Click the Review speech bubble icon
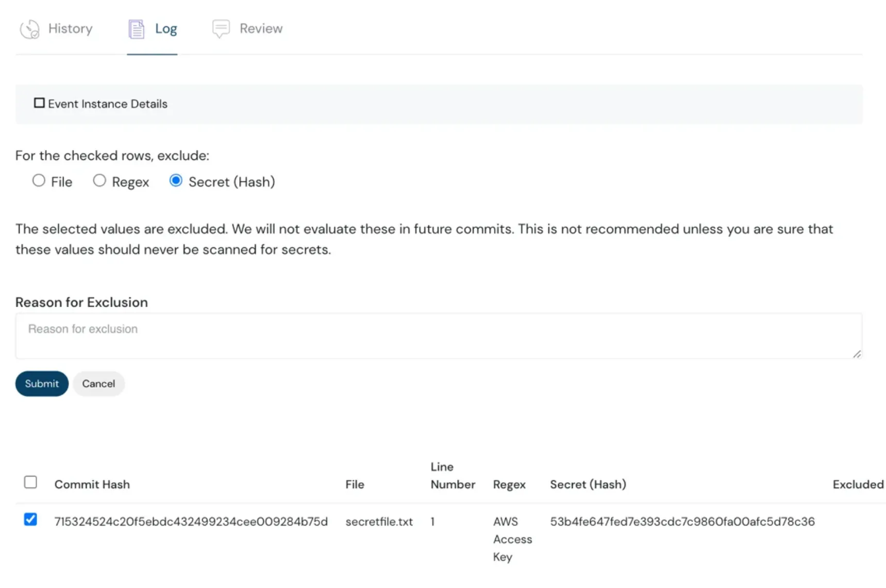The width and height of the screenshot is (886, 588). pos(221,29)
